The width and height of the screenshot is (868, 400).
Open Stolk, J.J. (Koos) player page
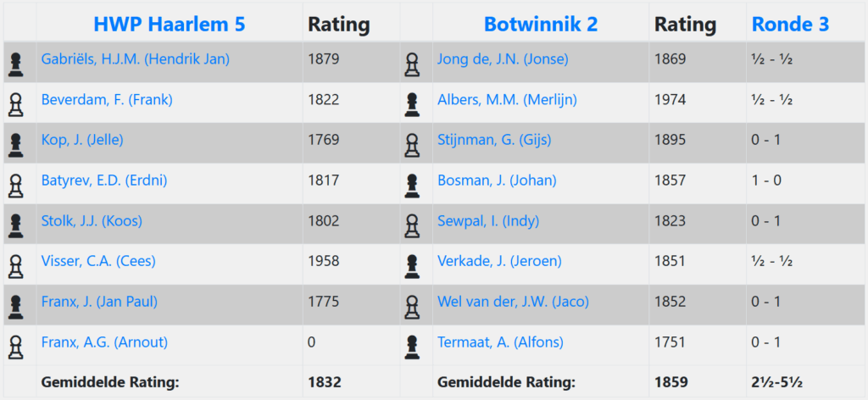click(92, 221)
